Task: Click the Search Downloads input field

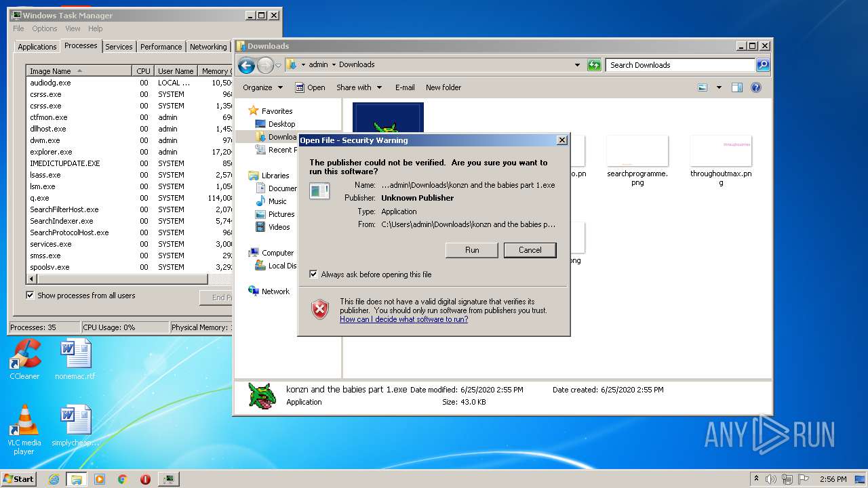Action: (680, 65)
